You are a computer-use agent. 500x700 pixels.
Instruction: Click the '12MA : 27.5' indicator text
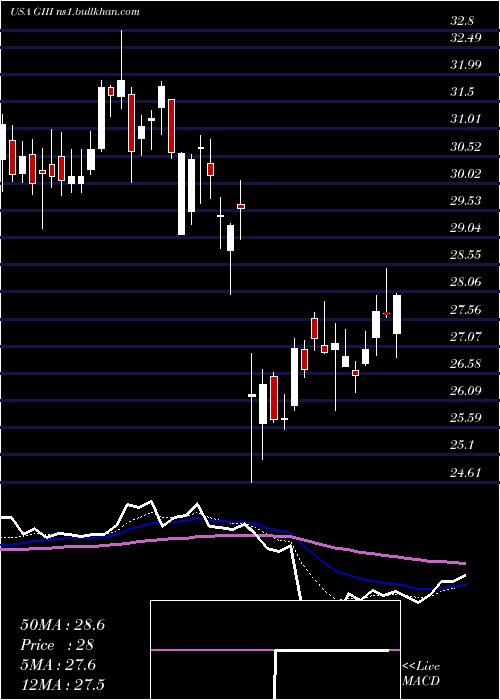(x=62, y=685)
